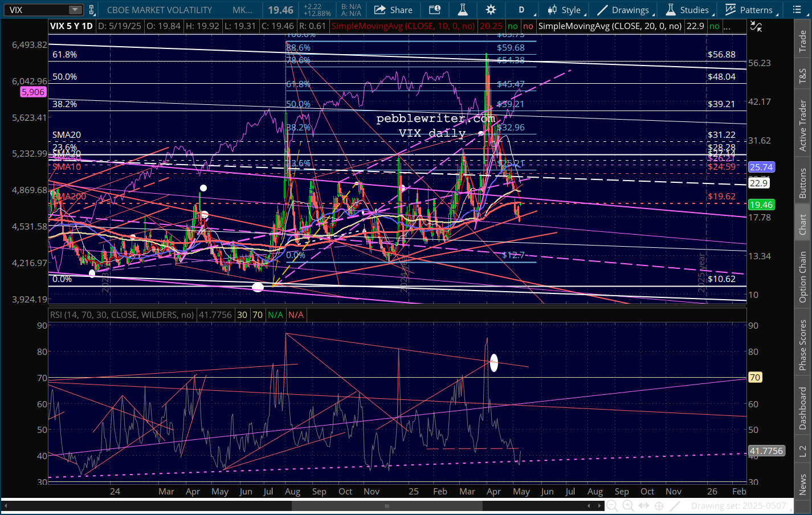Switch to the Option Chain sidebar tab
Screen dimensions: 812x515
803,277
